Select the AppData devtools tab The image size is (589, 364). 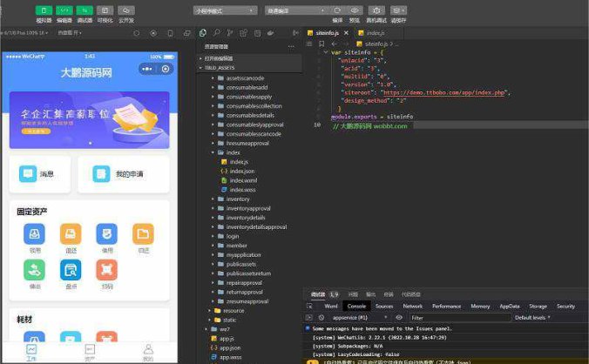510,307
